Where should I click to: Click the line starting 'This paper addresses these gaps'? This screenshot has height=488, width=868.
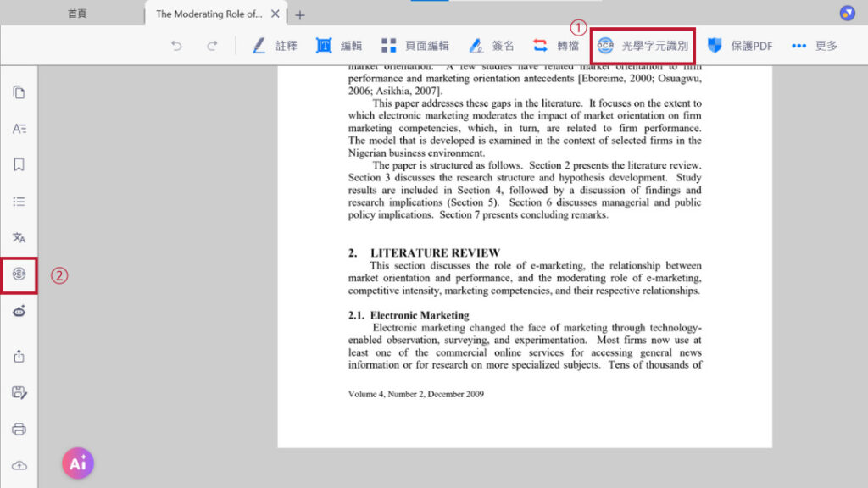tap(537, 103)
